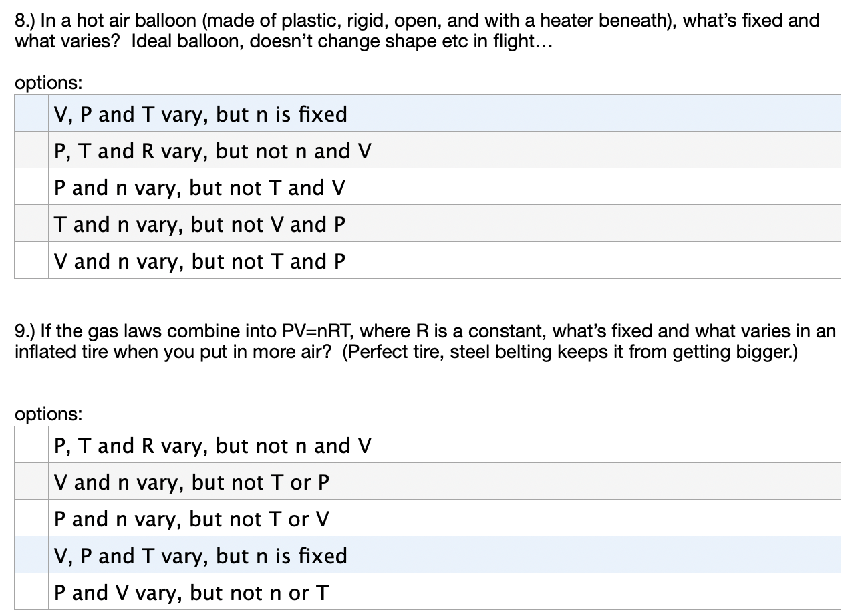
Task: Click question 9's 'P, T and R vary' answer text
Action: [212, 446]
